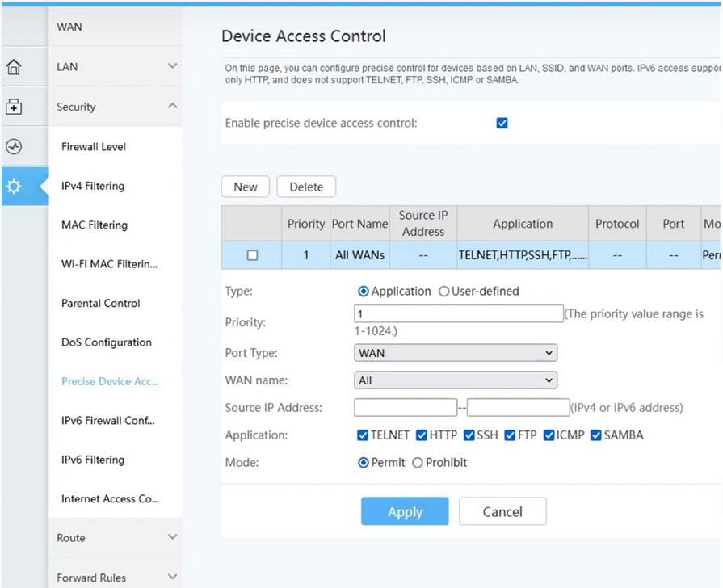Screen dimensions: 723x588
Task: Expand the Route menu section
Action: pos(116,538)
